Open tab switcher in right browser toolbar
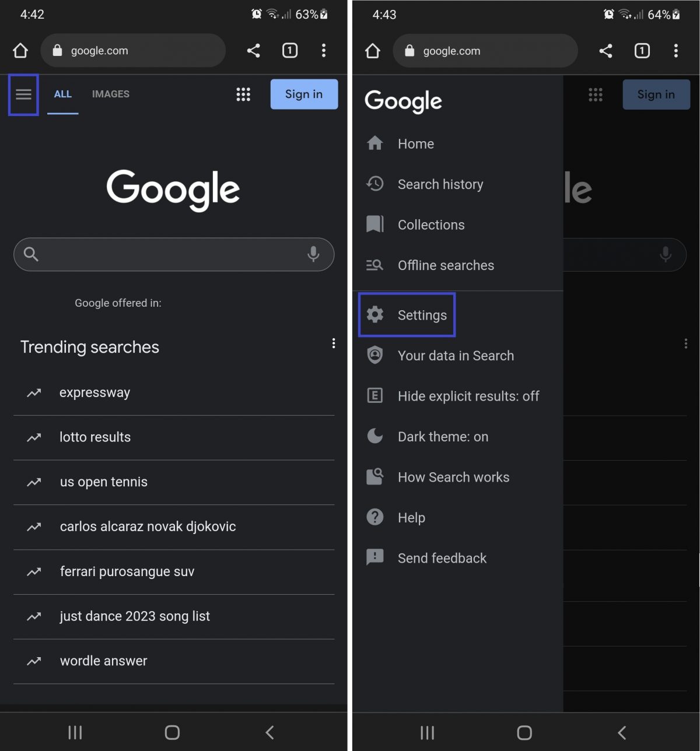The image size is (700, 751). 642,51
